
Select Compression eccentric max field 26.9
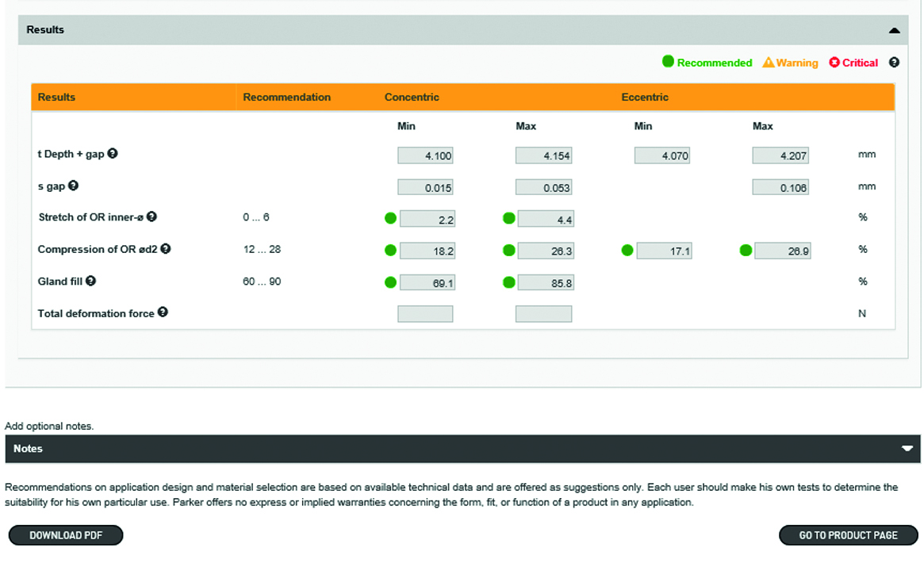[x=783, y=251]
